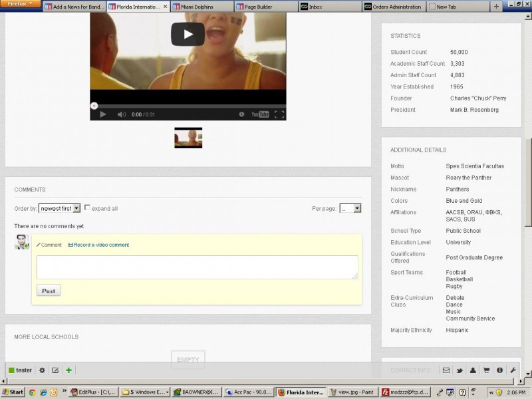This screenshot has width=532, height=399.
Task: Play the video using the player bar play button
Action: [103, 114]
